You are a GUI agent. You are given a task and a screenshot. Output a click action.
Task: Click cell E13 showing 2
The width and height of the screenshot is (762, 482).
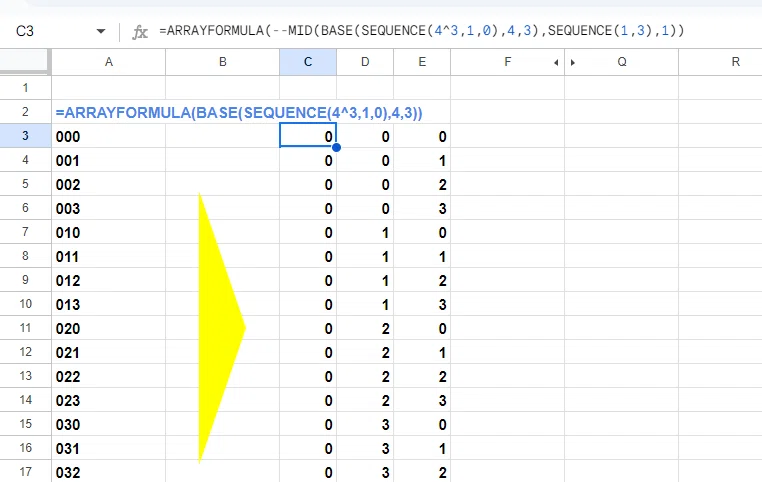click(x=422, y=376)
